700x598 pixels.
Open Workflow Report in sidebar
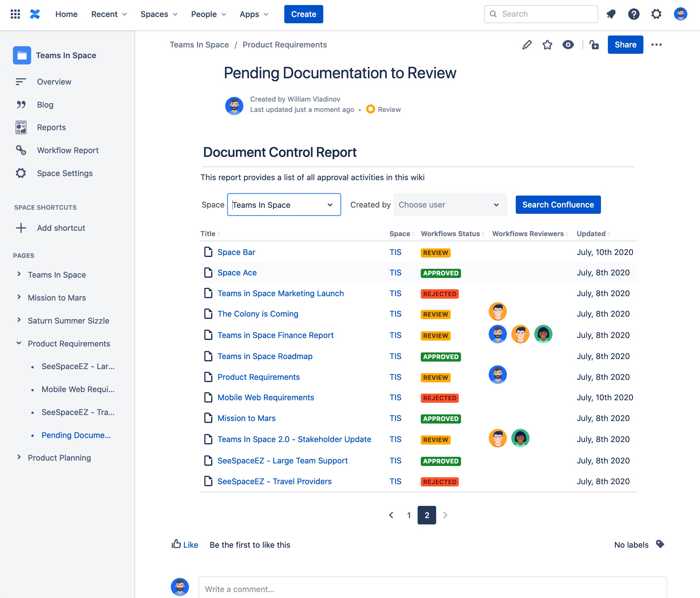click(68, 150)
